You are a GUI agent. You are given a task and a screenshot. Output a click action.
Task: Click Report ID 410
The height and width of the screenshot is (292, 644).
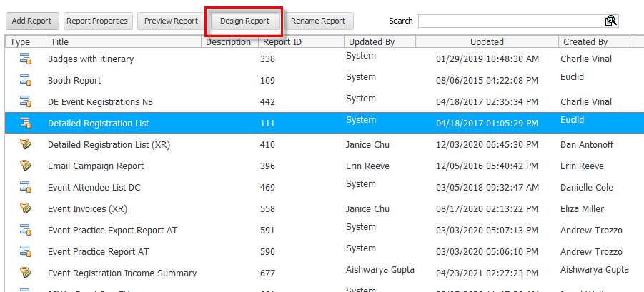[x=267, y=145]
